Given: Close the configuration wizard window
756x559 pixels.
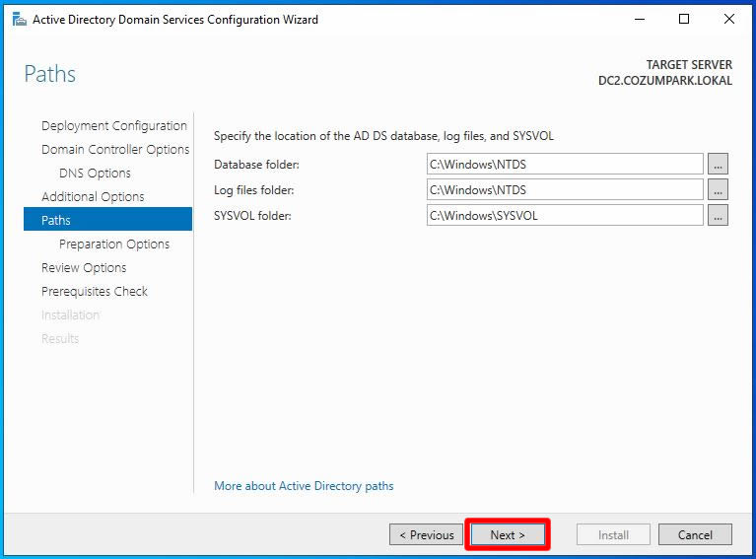Looking at the screenshot, I should 729,19.
